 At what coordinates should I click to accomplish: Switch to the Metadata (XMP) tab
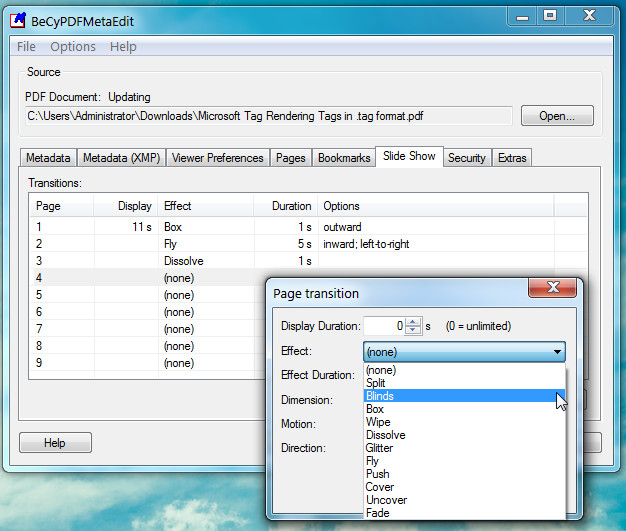pyautogui.click(x=121, y=158)
